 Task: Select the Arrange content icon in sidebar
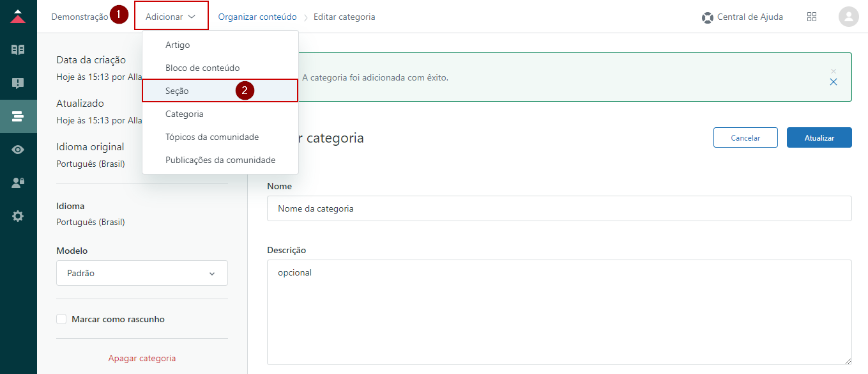[x=18, y=116]
